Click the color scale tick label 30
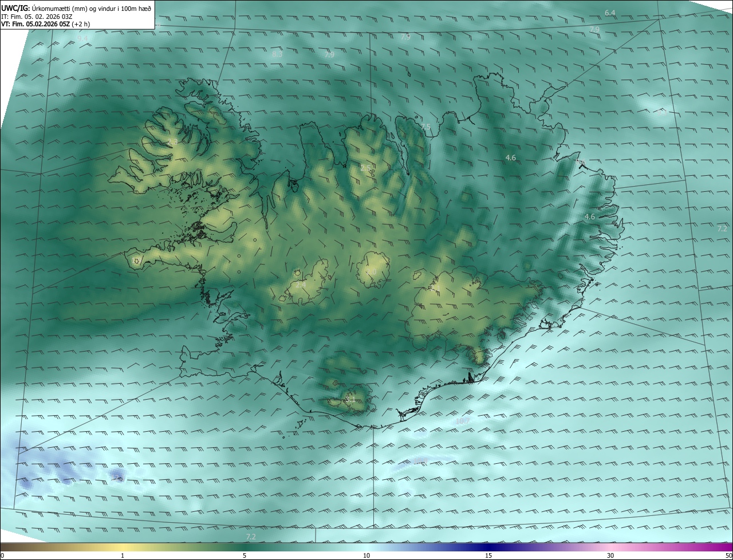Image resolution: width=733 pixels, height=560 pixels. [610, 555]
